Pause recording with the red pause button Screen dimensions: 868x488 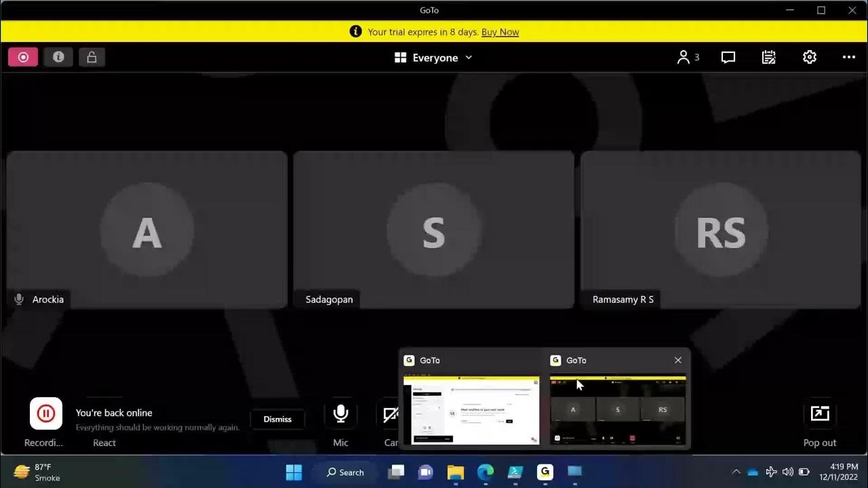pyautogui.click(x=46, y=413)
